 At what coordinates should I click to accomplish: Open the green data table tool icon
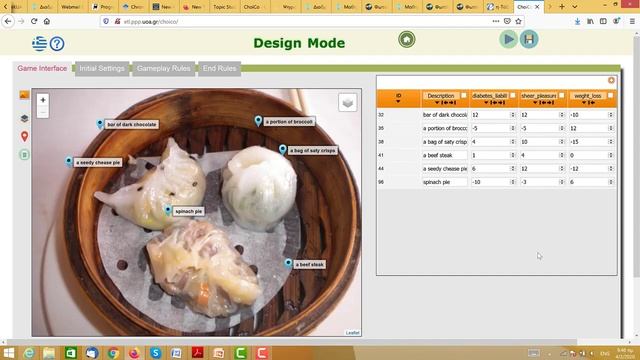coord(24,155)
